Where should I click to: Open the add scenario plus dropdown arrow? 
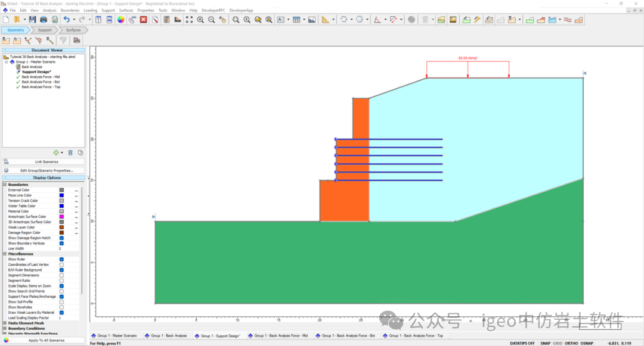tap(62, 153)
